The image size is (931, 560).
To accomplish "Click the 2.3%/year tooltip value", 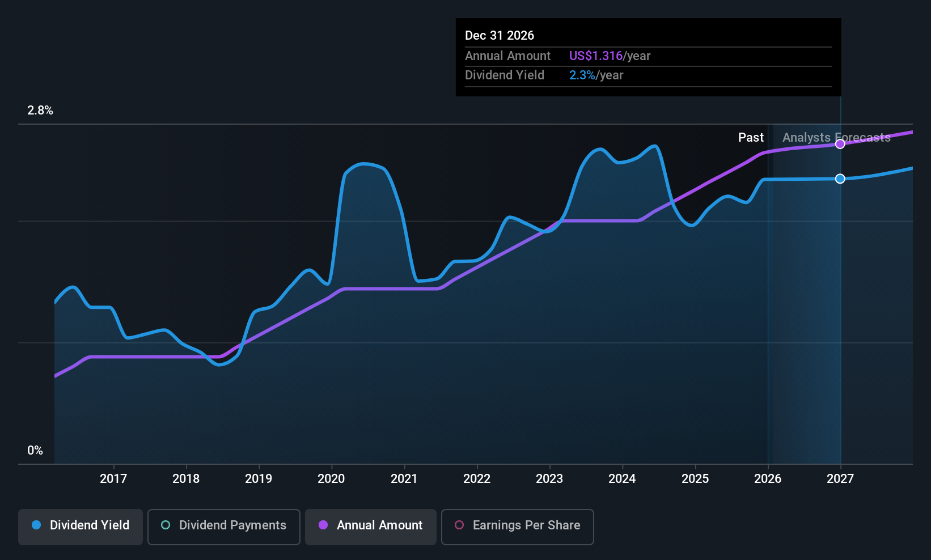I will point(596,75).
